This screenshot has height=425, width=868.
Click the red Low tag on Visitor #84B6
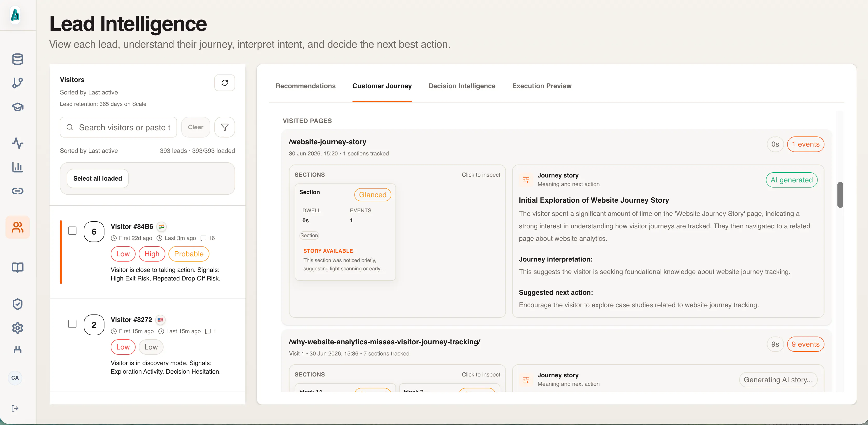123,254
